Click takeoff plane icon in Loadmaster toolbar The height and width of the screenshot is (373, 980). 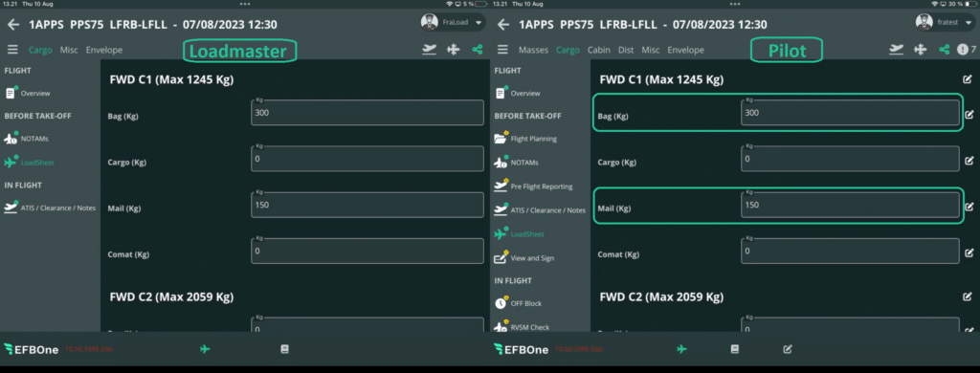pyautogui.click(x=429, y=50)
